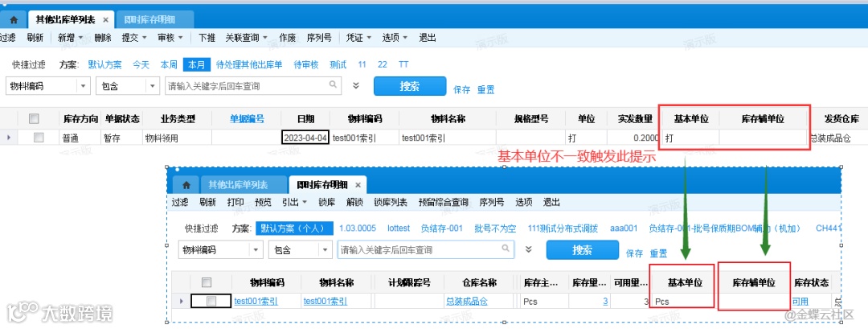Click 解锁 toolbar item

(354, 202)
